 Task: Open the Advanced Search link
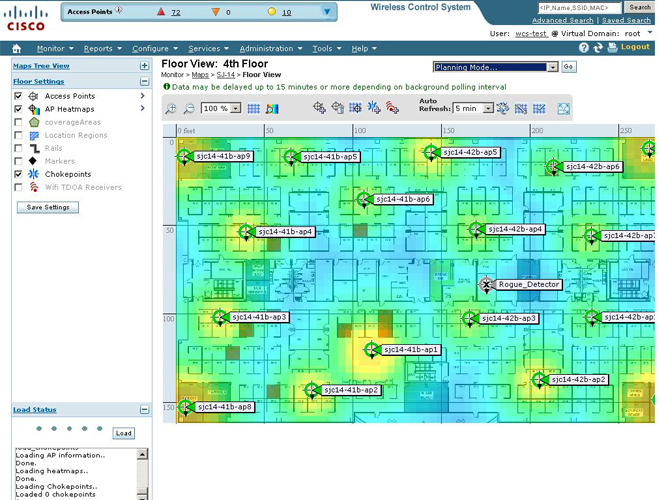(562, 20)
